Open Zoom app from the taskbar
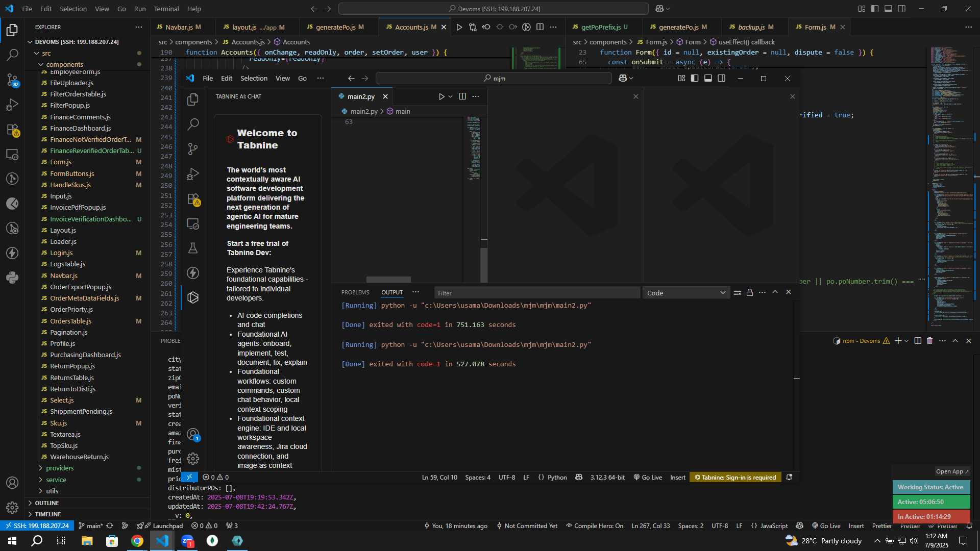The image size is (980, 551). [187, 541]
